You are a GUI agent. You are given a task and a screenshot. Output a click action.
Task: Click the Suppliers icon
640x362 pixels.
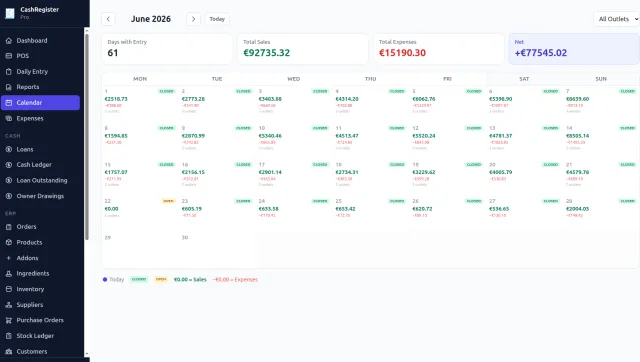pos(9,304)
